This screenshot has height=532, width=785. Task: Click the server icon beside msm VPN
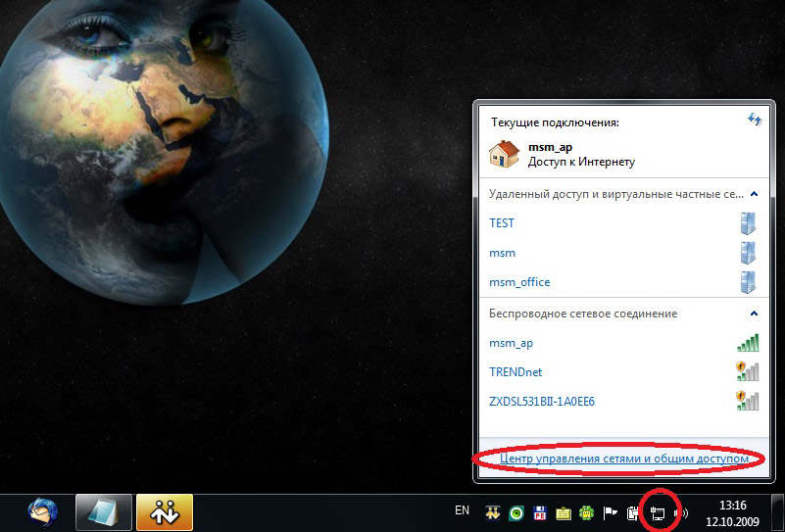(748, 253)
